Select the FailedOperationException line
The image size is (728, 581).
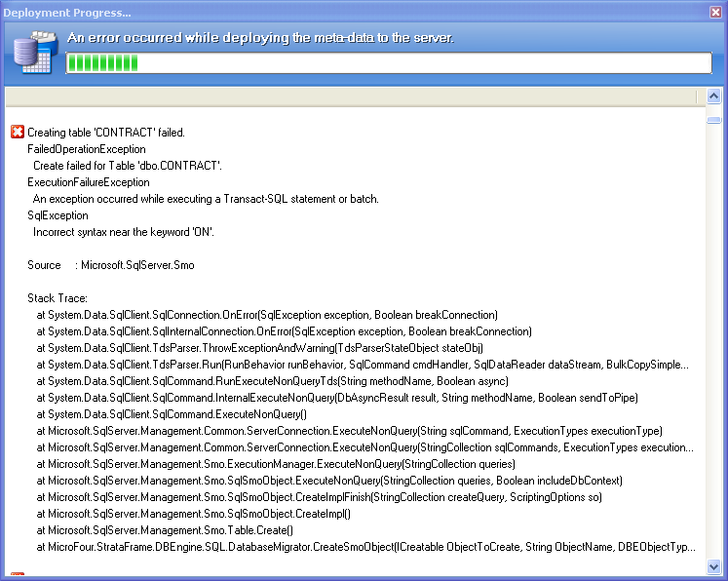pos(87,149)
